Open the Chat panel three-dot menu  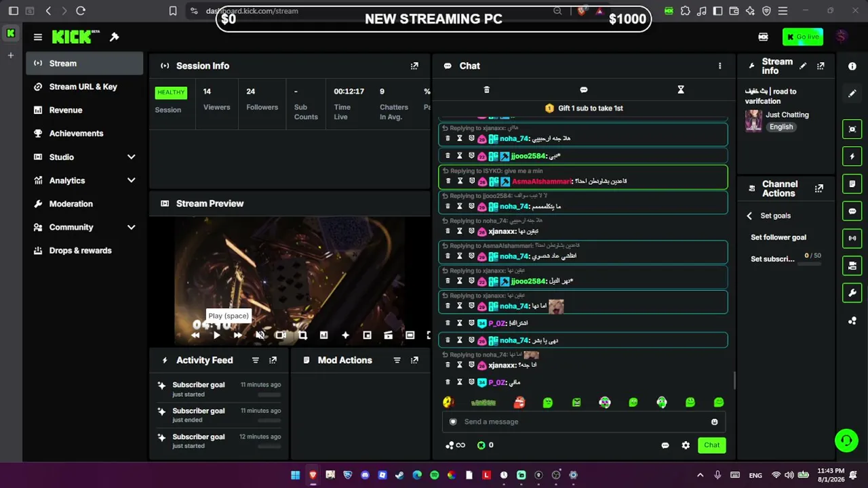pyautogui.click(x=719, y=66)
